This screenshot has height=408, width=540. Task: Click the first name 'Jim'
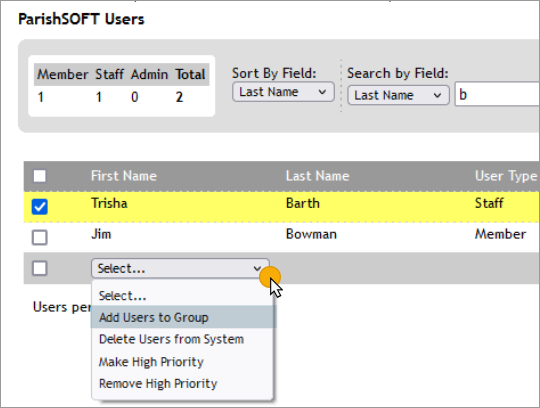[101, 234]
